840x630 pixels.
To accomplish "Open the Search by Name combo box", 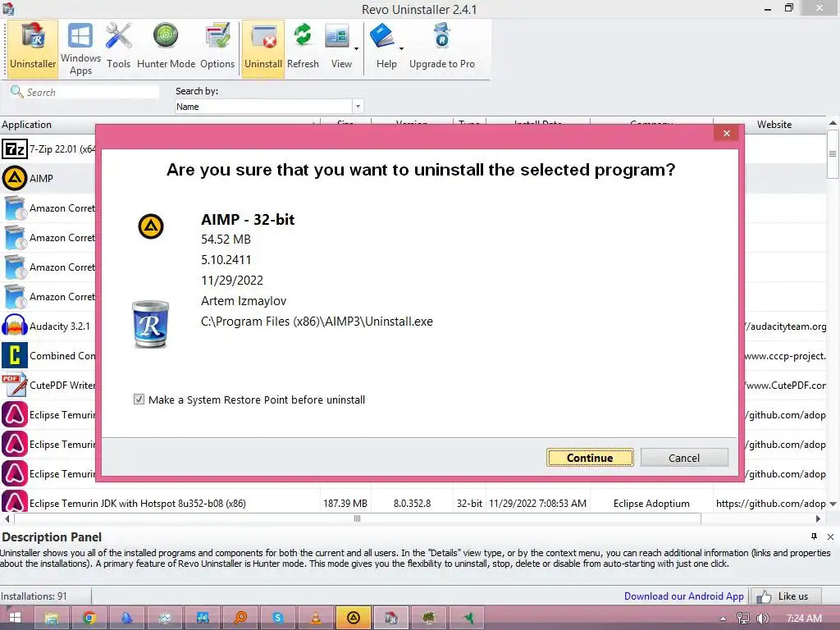I will point(269,106).
